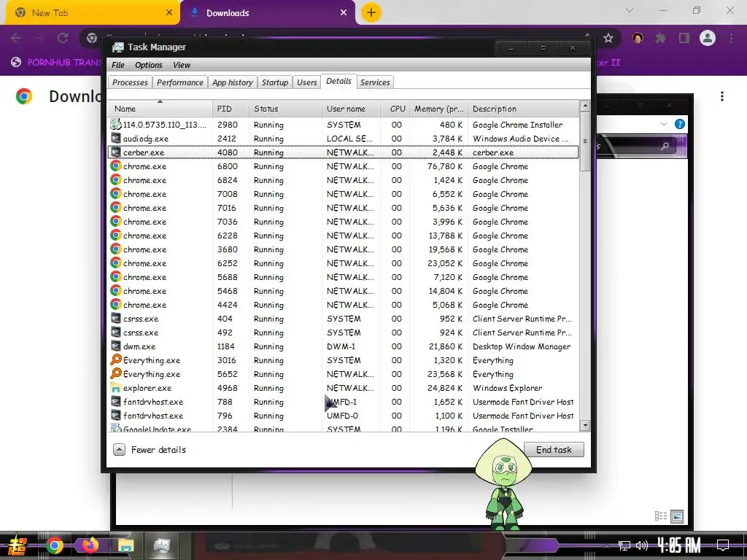Click the fontdrvhost.exe icon with PID 788
Image resolution: width=747 pixels, height=560 pixels.
click(x=116, y=401)
